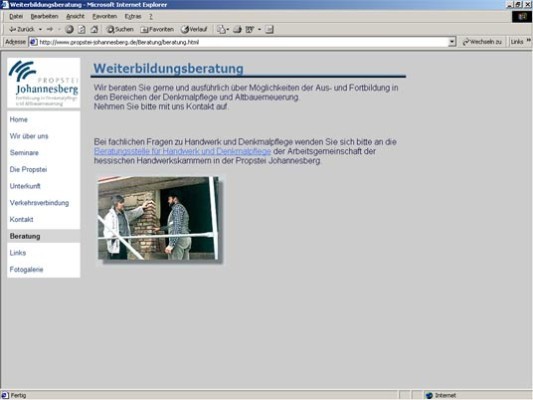This screenshot has width=533, height=400.
Task: Open Die Propstei page
Action: click(28, 170)
